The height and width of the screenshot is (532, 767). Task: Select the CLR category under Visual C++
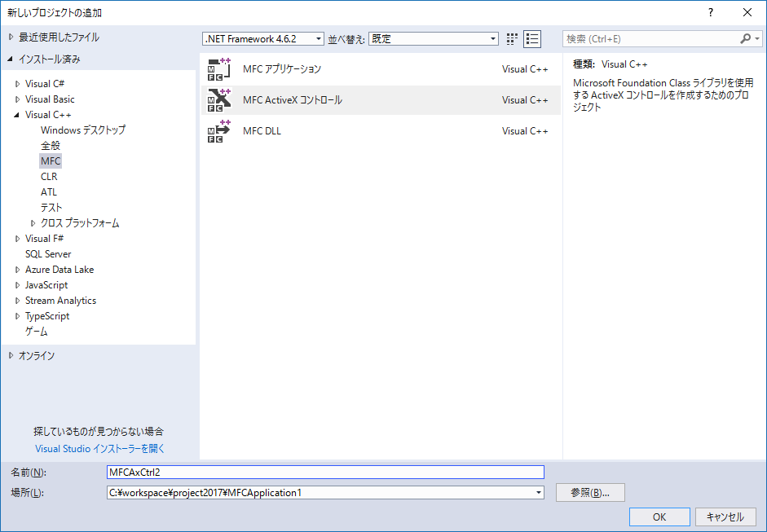(49, 176)
